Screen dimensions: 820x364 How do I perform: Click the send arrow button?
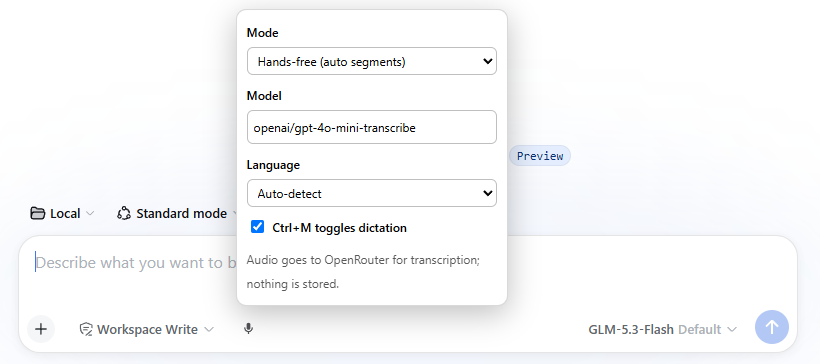(772, 327)
